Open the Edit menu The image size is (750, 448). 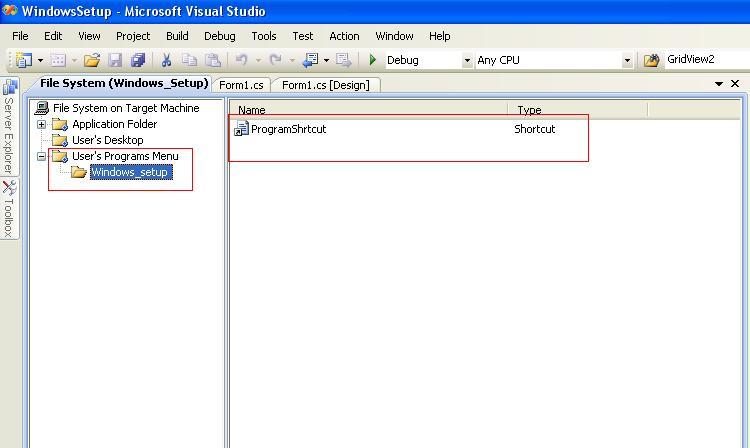(x=53, y=36)
